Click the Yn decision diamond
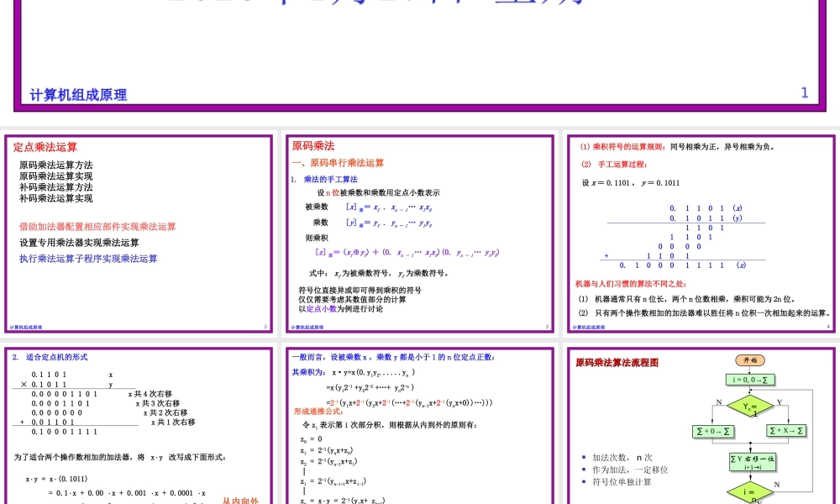Viewport: 840px width, 504px height. click(750, 406)
